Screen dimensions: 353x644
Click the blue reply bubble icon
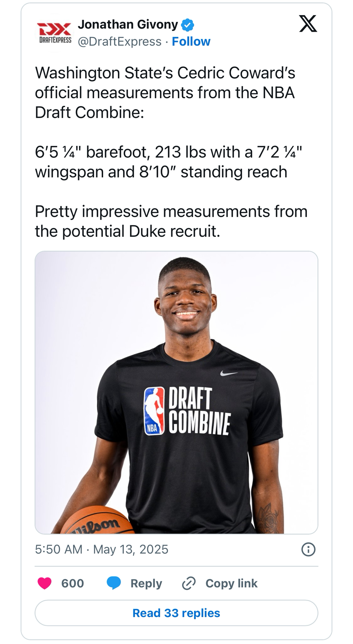coord(114,583)
